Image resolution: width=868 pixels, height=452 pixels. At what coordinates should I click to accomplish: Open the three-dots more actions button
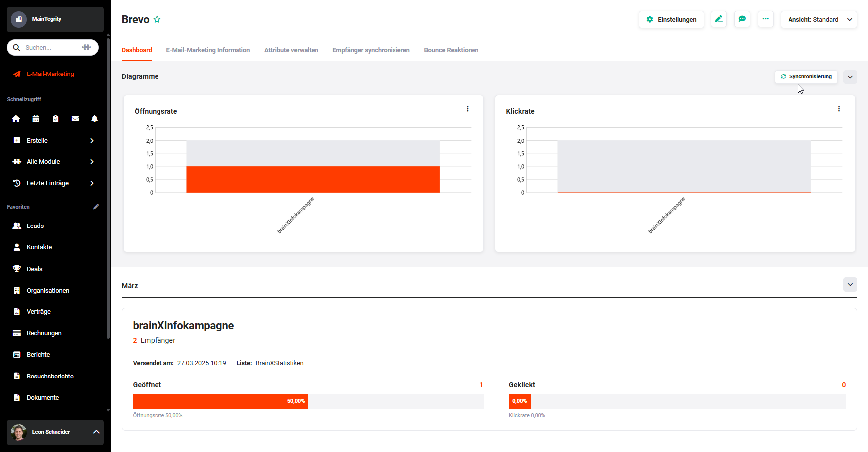pos(766,19)
